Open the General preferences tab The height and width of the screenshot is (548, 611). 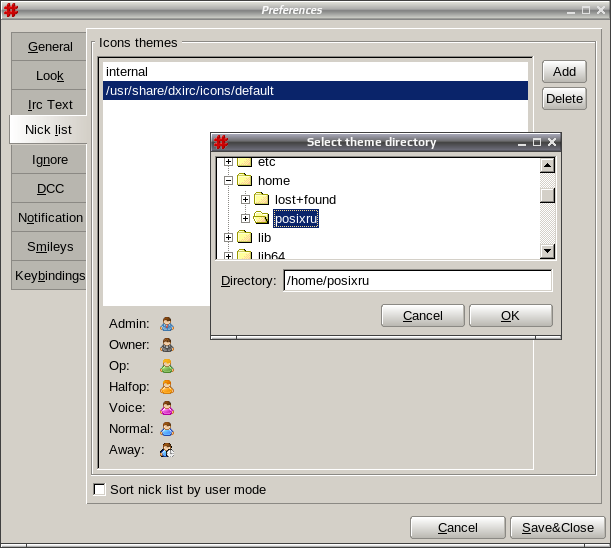(x=49, y=47)
